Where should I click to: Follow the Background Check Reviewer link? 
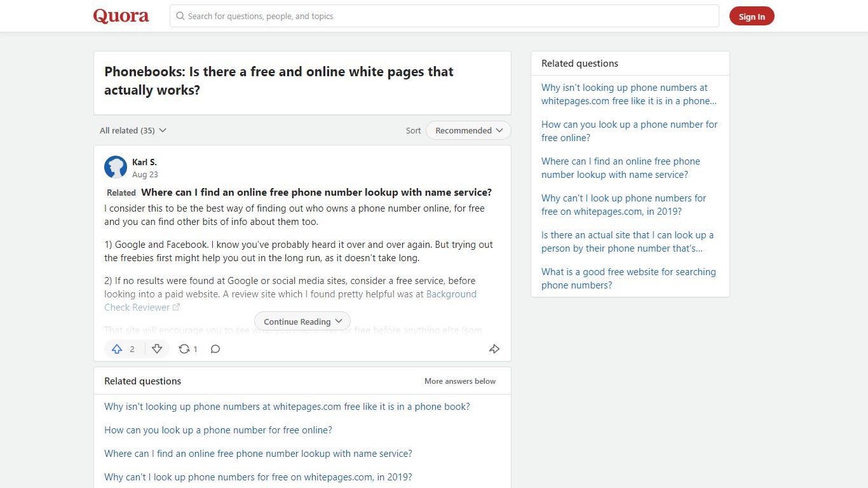tap(290, 301)
